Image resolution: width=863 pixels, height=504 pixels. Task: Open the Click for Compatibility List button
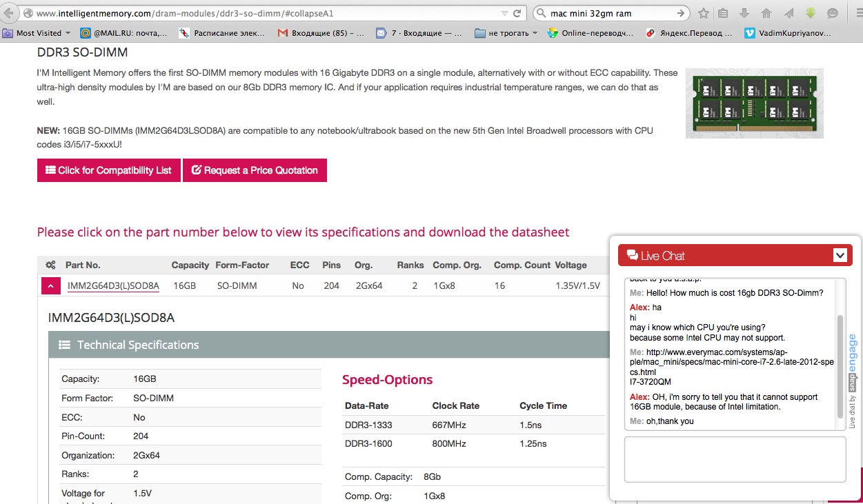pos(109,170)
